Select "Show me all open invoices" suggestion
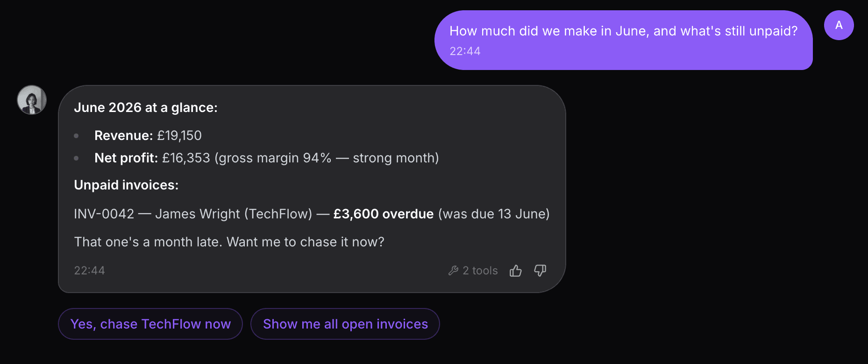 pos(345,324)
